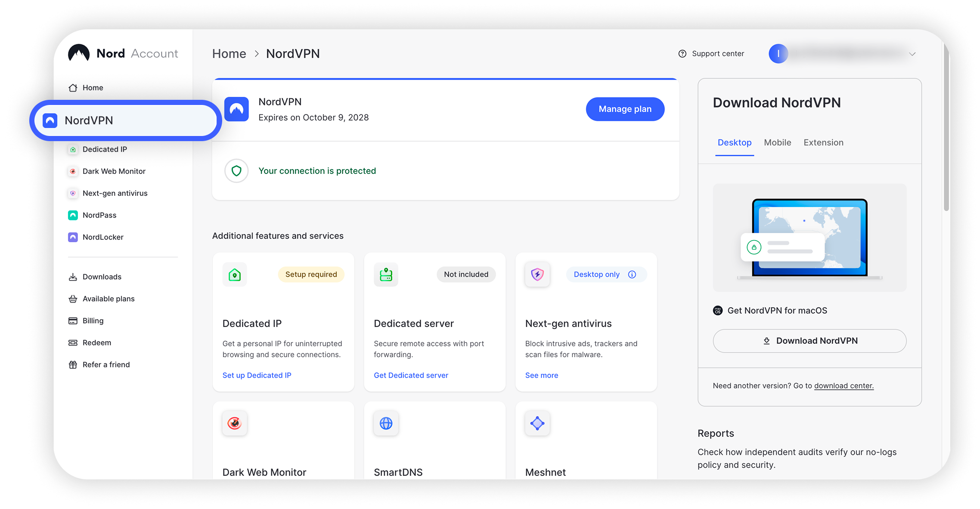Go to Downloads in the sidebar
The width and height of the screenshot is (980, 509).
[95, 277]
